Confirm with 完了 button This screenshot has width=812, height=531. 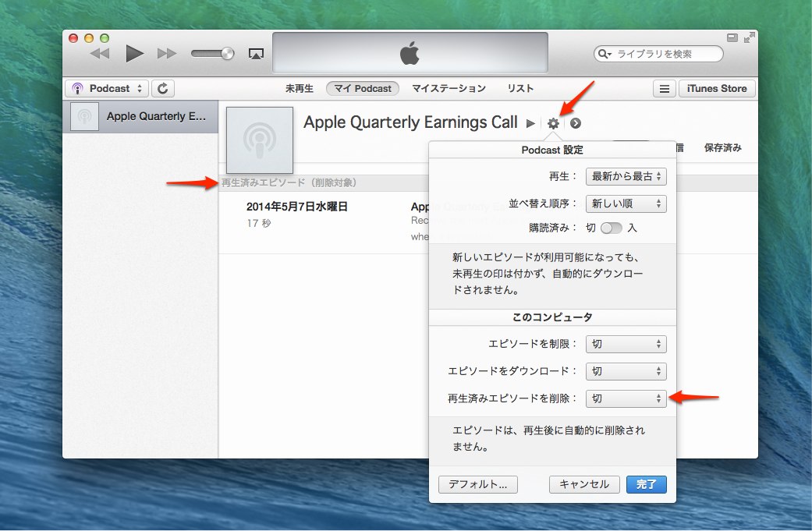[647, 484]
